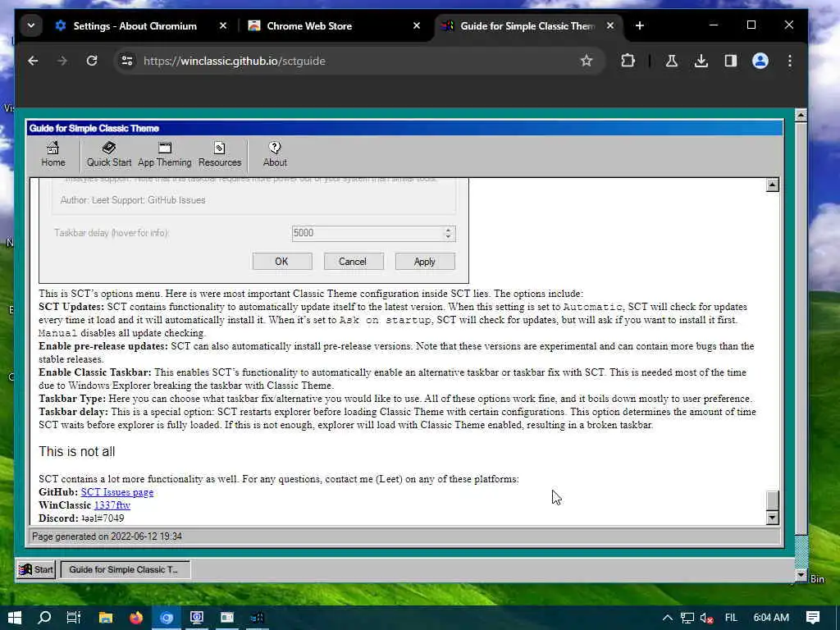The width and height of the screenshot is (840, 630).
Task: Click the muted volume tray icon
Action: (x=706, y=618)
